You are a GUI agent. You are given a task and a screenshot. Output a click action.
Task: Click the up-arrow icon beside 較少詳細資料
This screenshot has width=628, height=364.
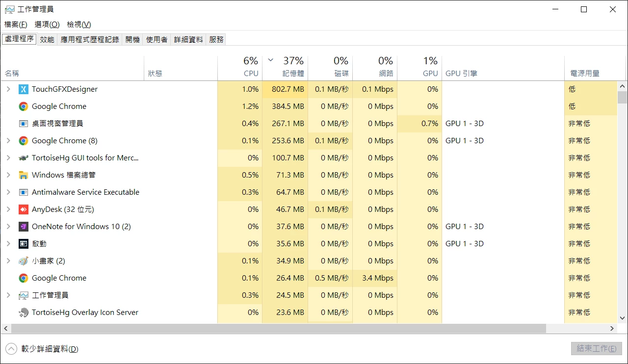(11, 349)
